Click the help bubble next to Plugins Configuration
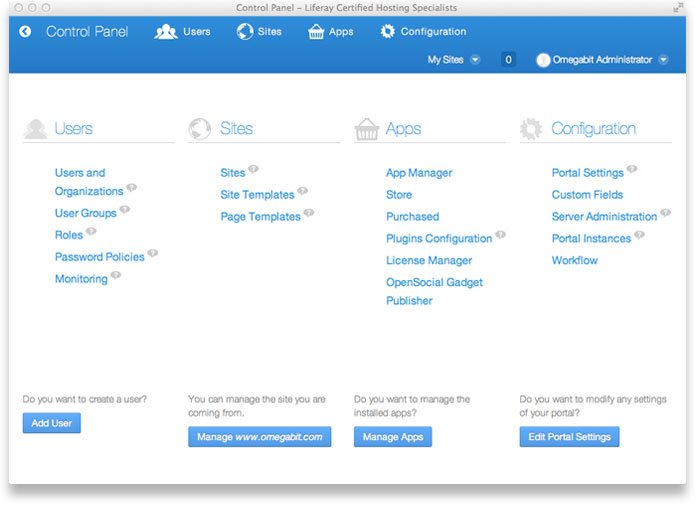 500,234
